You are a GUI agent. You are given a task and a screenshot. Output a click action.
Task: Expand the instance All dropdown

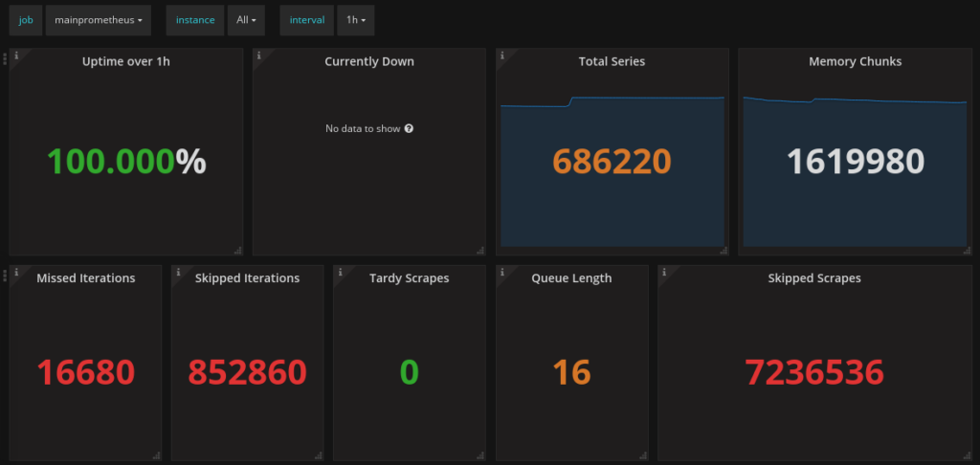(x=246, y=20)
